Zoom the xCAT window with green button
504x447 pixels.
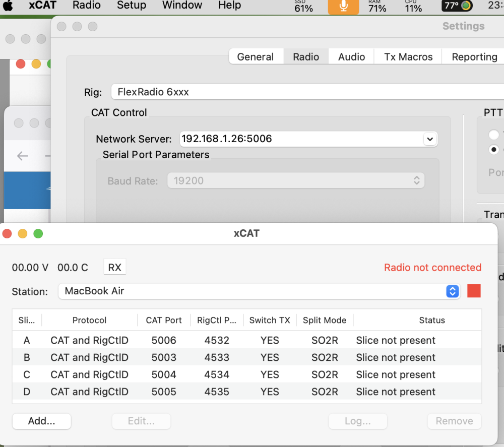click(38, 234)
